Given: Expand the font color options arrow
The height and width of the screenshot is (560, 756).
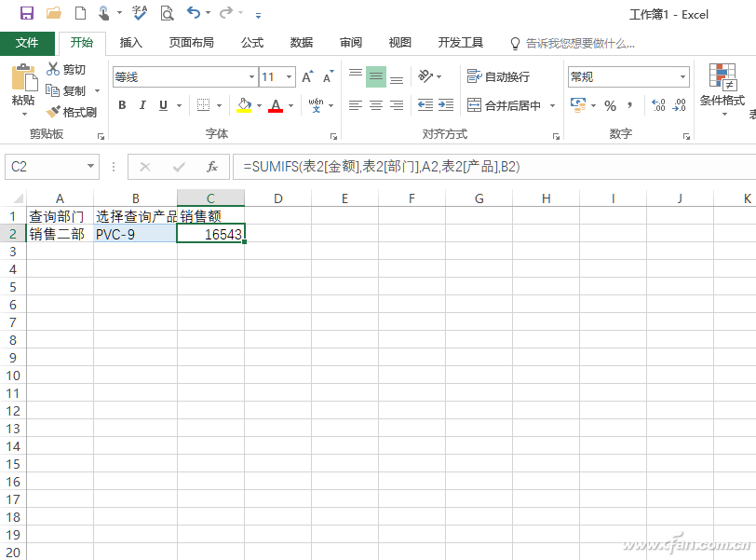Looking at the screenshot, I should pyautogui.click(x=291, y=105).
